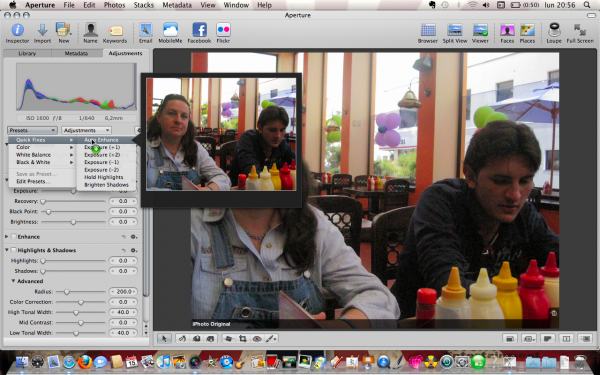Open the Facebook sharing icon
This screenshot has height=375, width=600.
coord(199,30)
